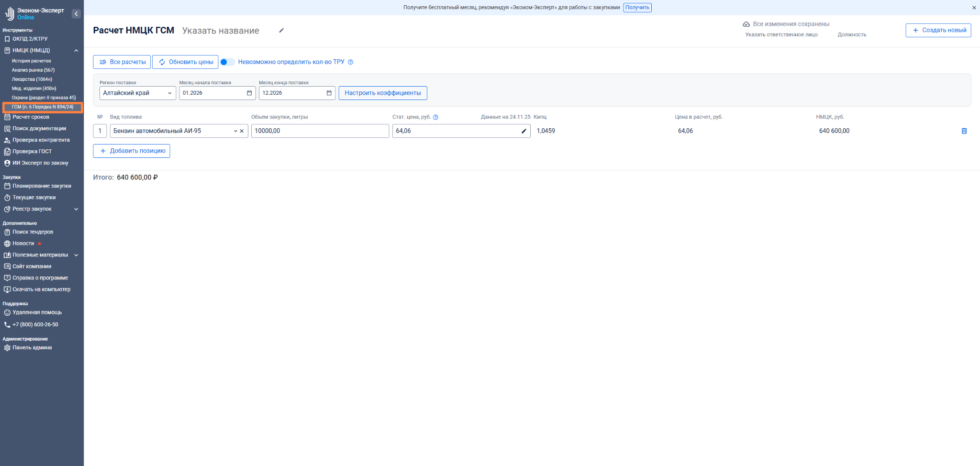Click the Объем закупки input field
The height and width of the screenshot is (466, 980).
point(320,131)
